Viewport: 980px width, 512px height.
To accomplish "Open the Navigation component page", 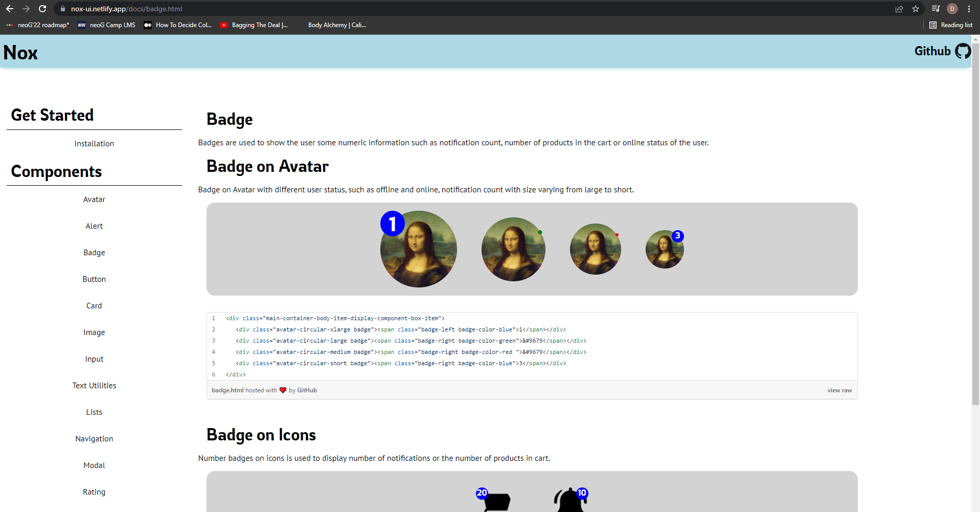I will pos(94,439).
